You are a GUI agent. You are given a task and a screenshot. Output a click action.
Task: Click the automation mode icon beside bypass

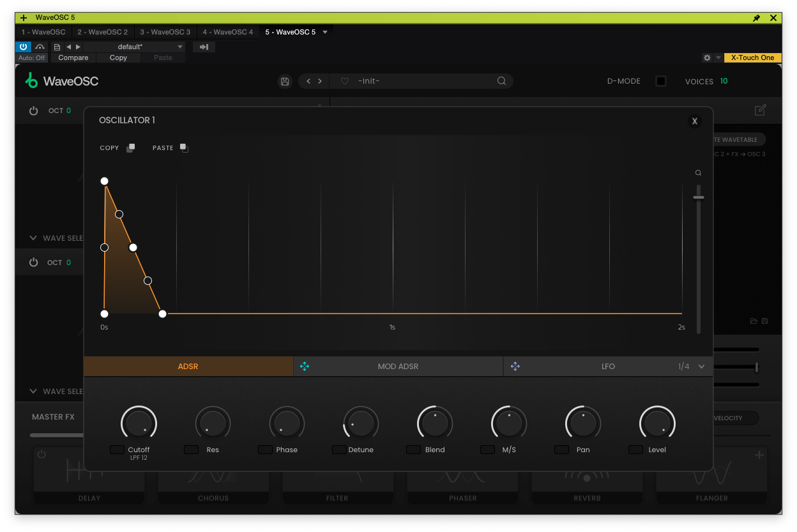click(40, 47)
